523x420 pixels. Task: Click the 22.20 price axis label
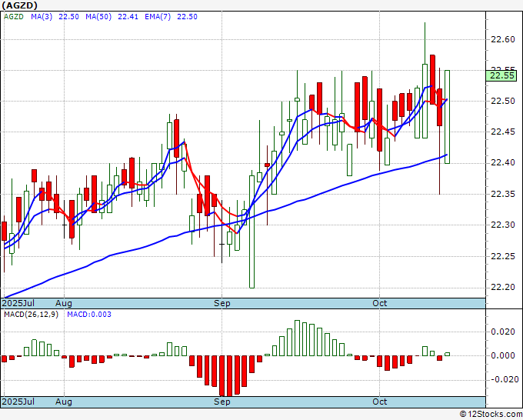tap(503, 287)
